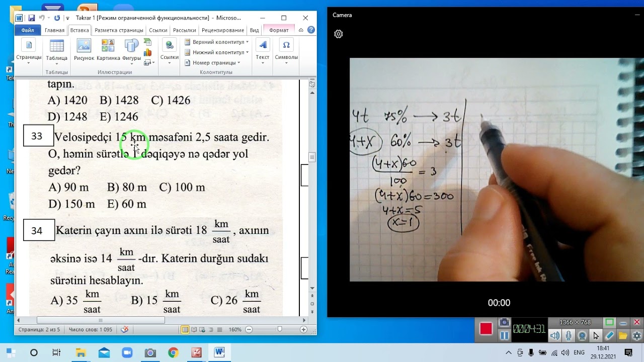The image size is (644, 362).
Task: Switch to the Главная ribbon tab
Action: pos(54,30)
